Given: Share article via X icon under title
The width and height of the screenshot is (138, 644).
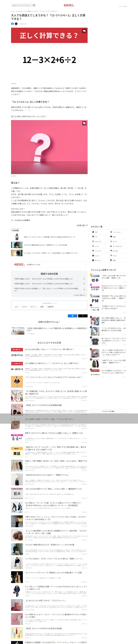Looking at the screenshot, I should [16, 24].
